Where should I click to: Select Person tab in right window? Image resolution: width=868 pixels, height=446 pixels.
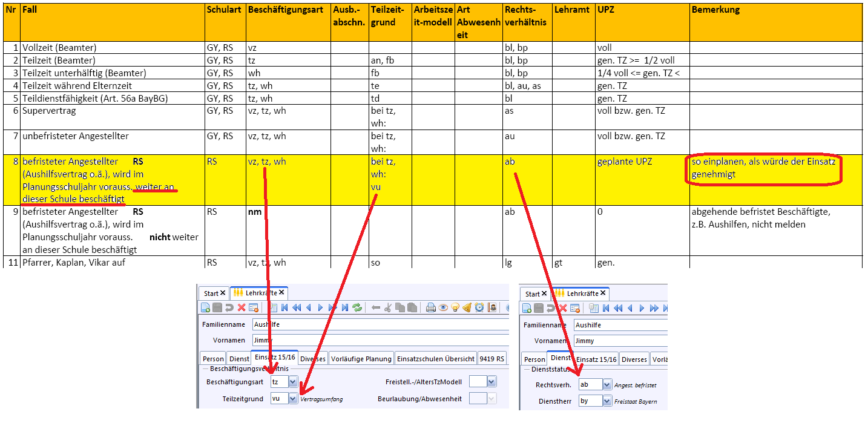pos(534,359)
